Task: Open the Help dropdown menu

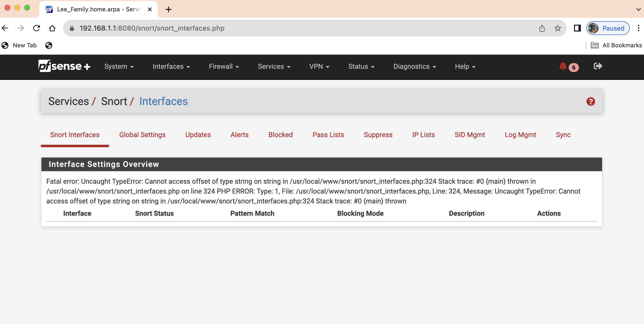Action: pos(465,67)
